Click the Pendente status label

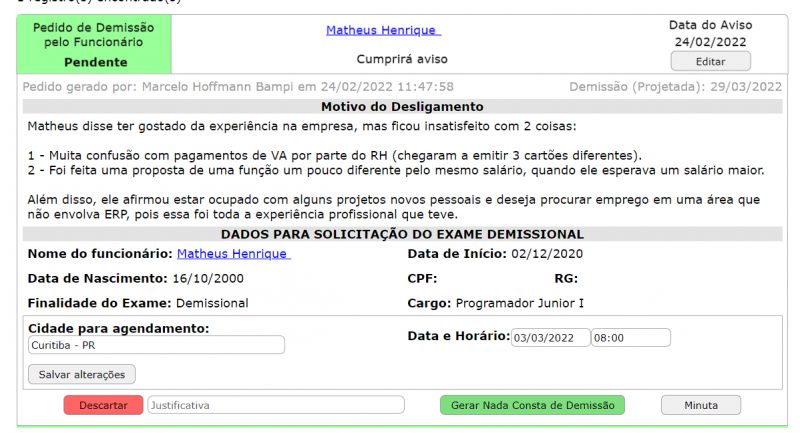[95, 62]
